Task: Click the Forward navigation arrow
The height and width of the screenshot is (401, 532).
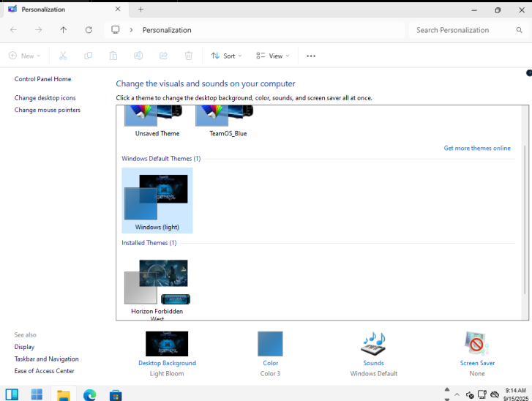Action: click(38, 30)
